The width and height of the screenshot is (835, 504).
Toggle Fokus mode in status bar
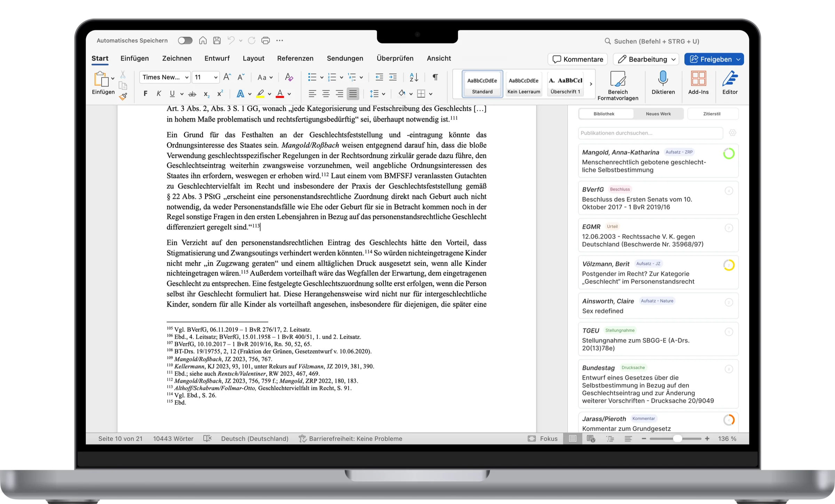tap(543, 439)
